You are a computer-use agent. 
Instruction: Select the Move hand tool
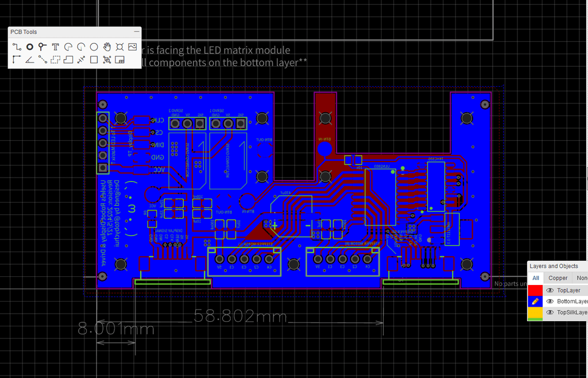pyautogui.click(x=107, y=47)
